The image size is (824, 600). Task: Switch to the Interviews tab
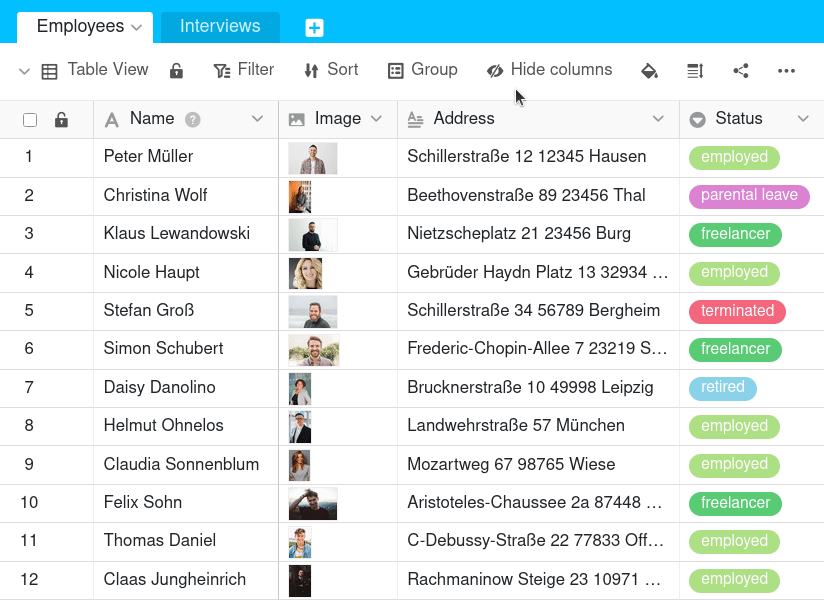(x=220, y=27)
